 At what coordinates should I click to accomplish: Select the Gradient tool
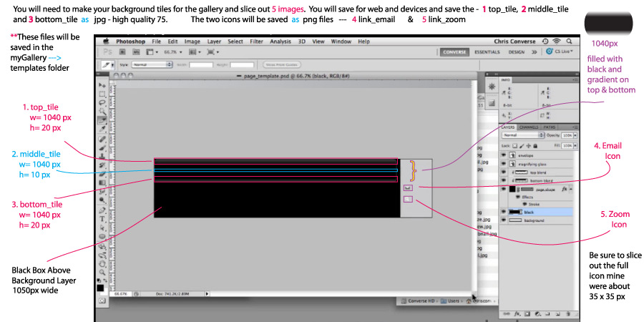(x=102, y=183)
